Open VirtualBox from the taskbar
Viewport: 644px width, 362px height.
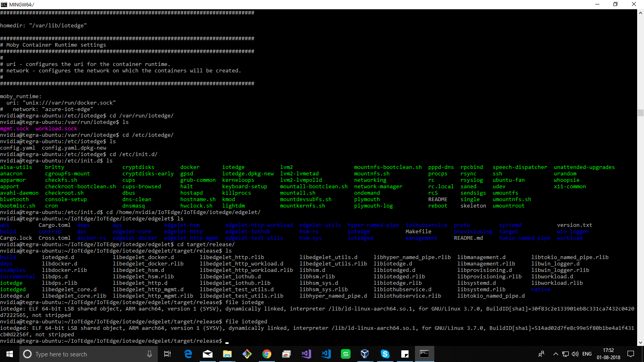365,354
